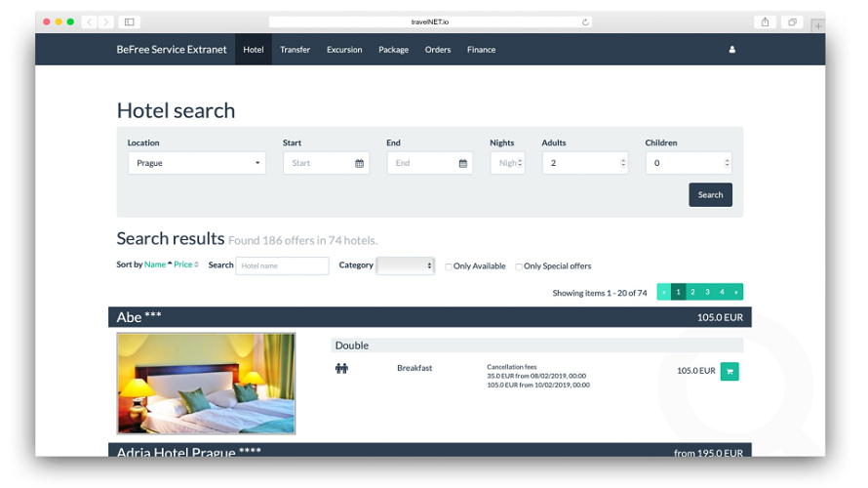This screenshot has width=868, height=488.
Task: Expand the Location dropdown showing Prague
Action: click(x=196, y=163)
